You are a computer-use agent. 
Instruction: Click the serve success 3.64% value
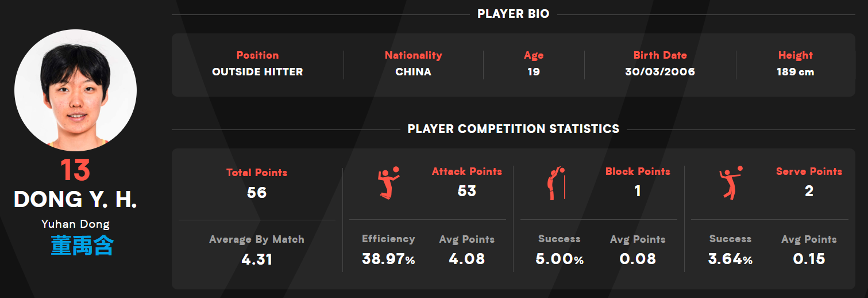click(x=730, y=259)
